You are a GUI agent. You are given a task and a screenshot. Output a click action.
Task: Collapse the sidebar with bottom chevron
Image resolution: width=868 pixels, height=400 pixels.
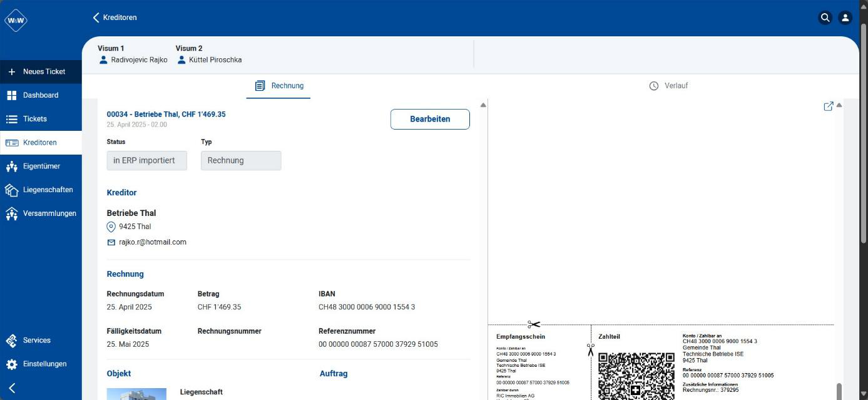click(11, 388)
